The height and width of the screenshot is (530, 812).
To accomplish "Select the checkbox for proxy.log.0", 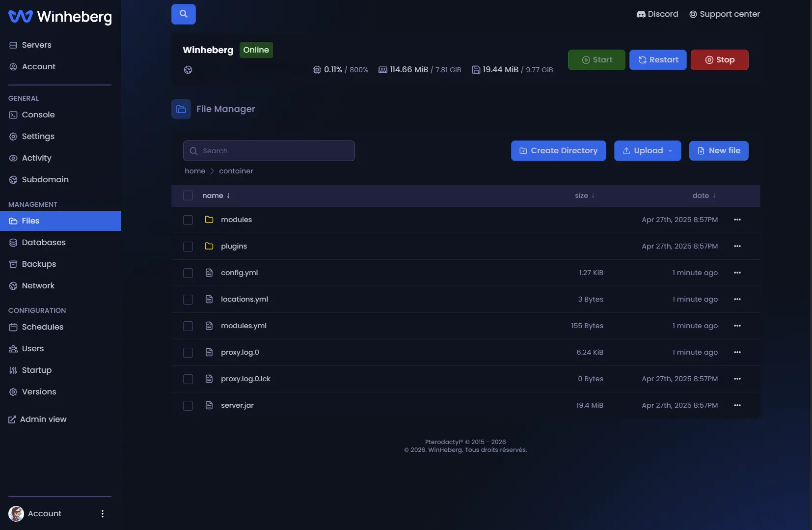I will click(188, 353).
